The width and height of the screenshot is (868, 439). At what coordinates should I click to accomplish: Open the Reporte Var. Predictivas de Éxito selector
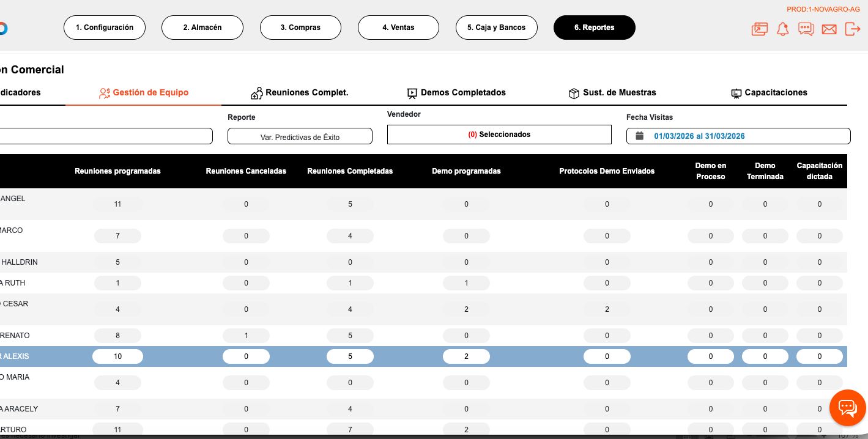[x=300, y=137]
